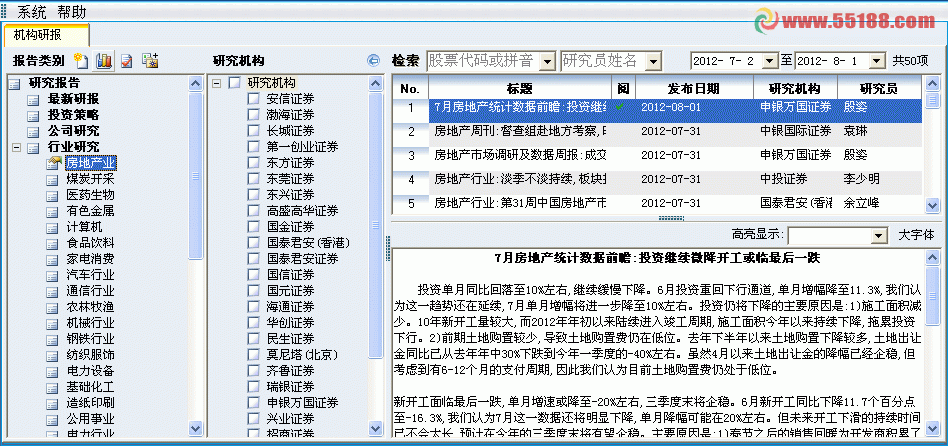Image resolution: width=948 pixels, height=446 pixels.
Task: Collapse the 研究机构 tree root
Action: [x=216, y=83]
